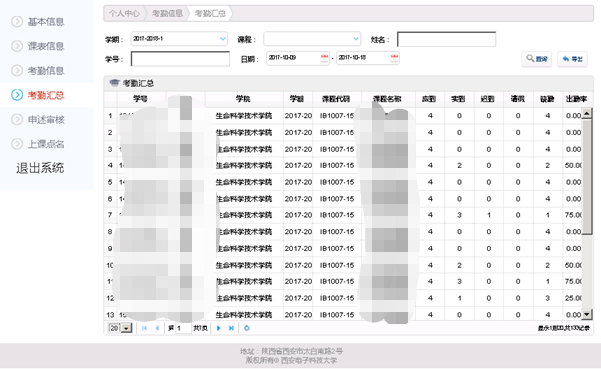Go to first page in pager

(x=145, y=328)
